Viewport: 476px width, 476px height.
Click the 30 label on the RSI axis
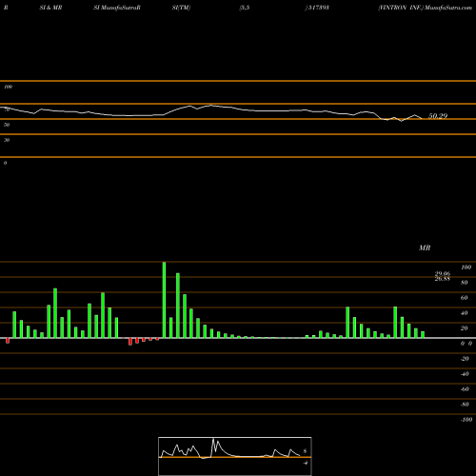pos(7,140)
